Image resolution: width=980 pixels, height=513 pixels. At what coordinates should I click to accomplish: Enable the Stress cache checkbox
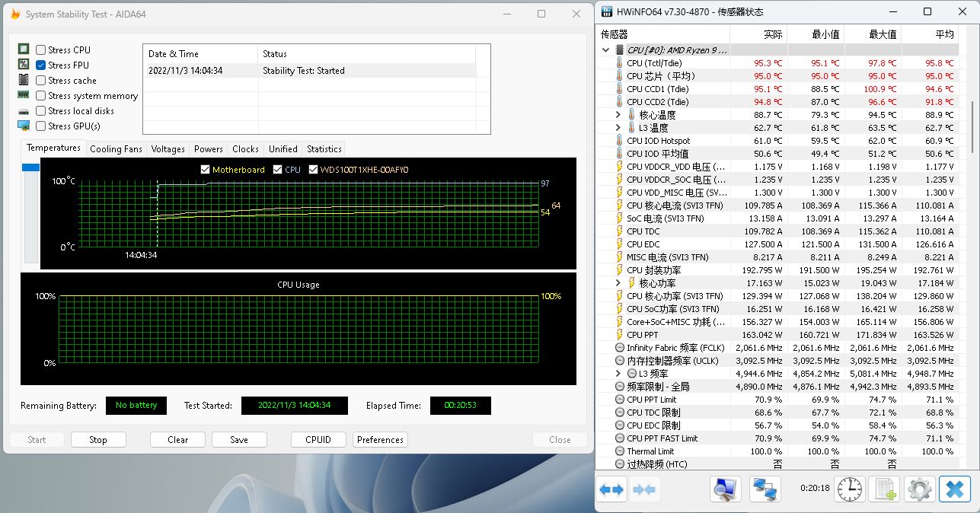click(x=41, y=80)
